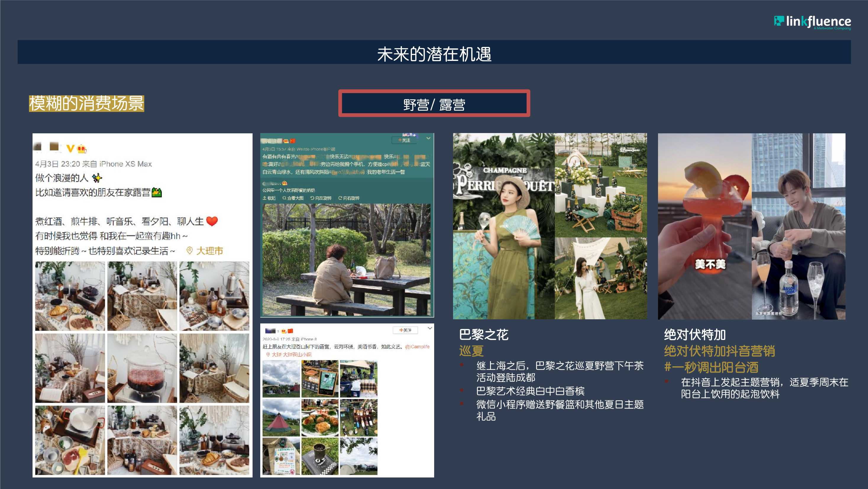Click the slide title 未来的潜在机遇
Screen dimensions: 868x489
[x=434, y=54]
